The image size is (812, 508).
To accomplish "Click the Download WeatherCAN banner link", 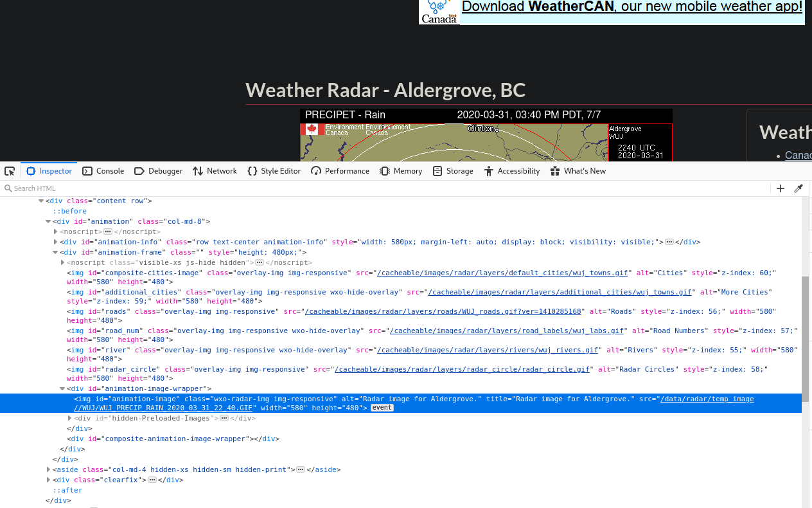I will [x=632, y=7].
